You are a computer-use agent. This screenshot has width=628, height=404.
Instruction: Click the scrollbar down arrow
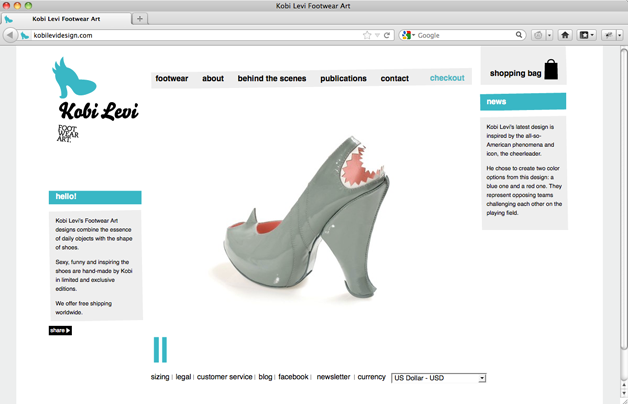(624, 394)
